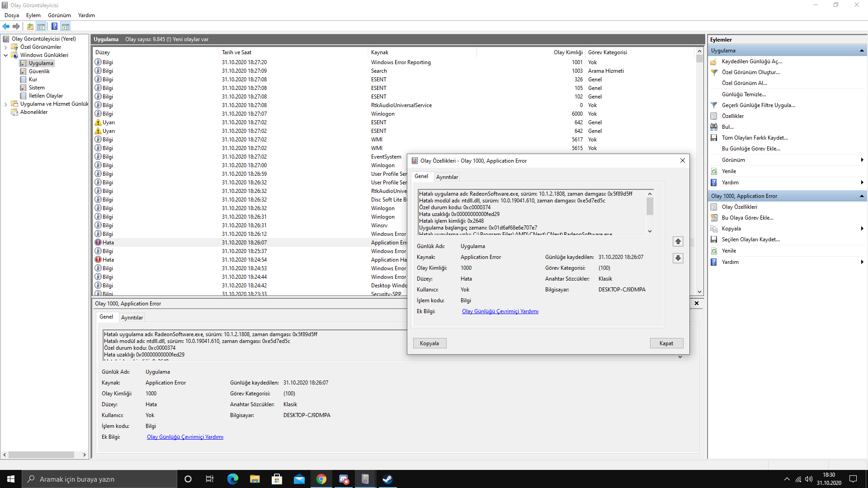
Task: Click the next event down-arrow button
Action: click(x=678, y=258)
